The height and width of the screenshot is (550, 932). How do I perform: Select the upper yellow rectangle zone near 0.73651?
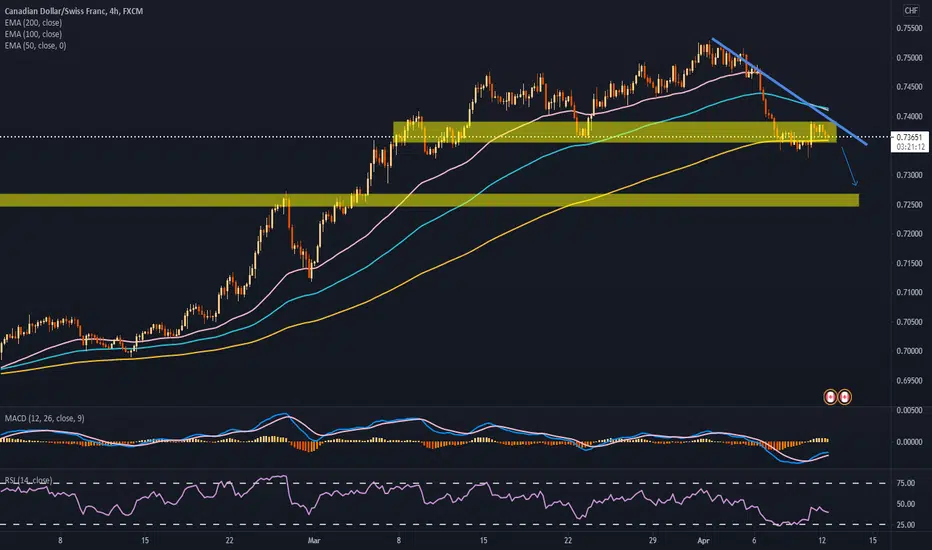coord(615,132)
